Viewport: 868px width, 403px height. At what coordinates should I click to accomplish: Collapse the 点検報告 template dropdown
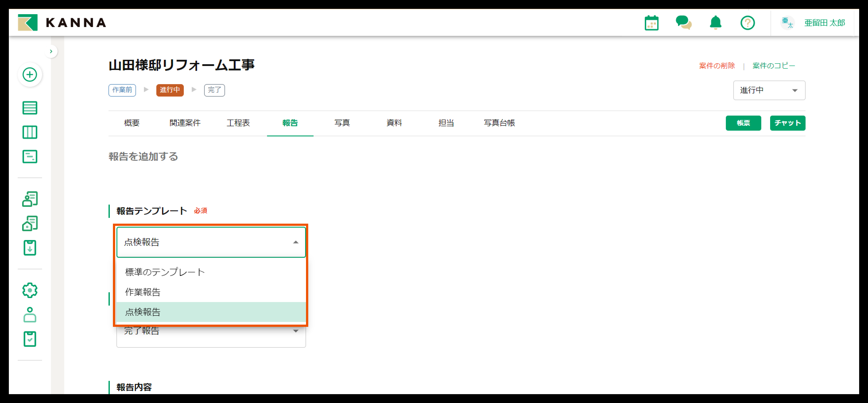pyautogui.click(x=211, y=242)
